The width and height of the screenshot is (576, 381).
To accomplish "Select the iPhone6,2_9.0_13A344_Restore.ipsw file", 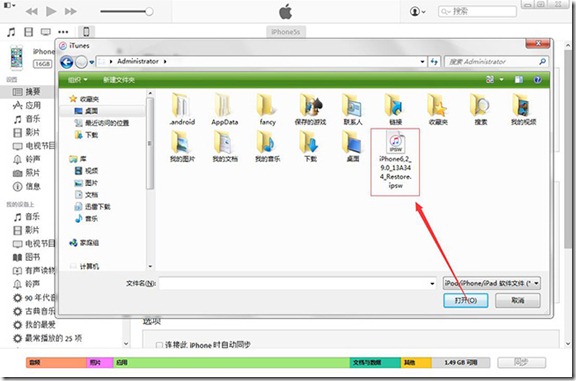I will 395,162.
